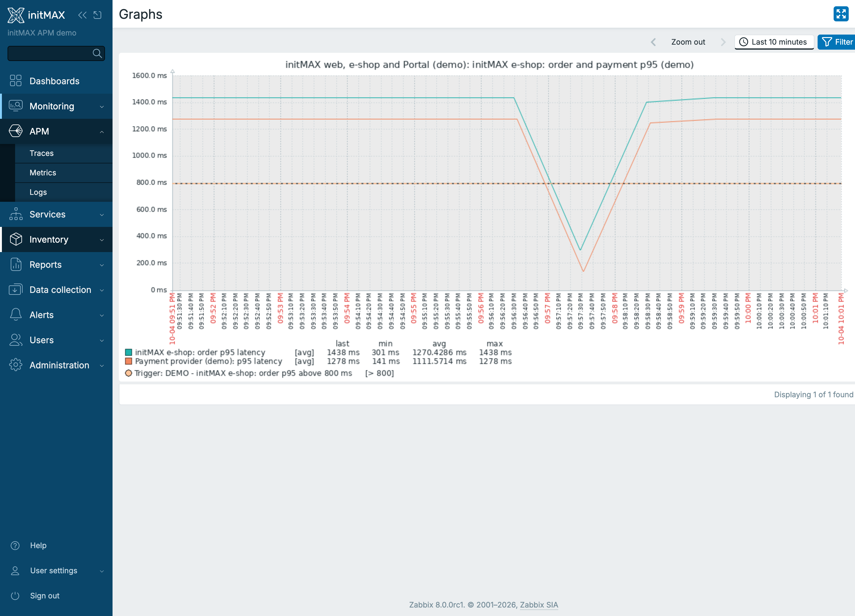Open Traces under APM

coord(64,153)
